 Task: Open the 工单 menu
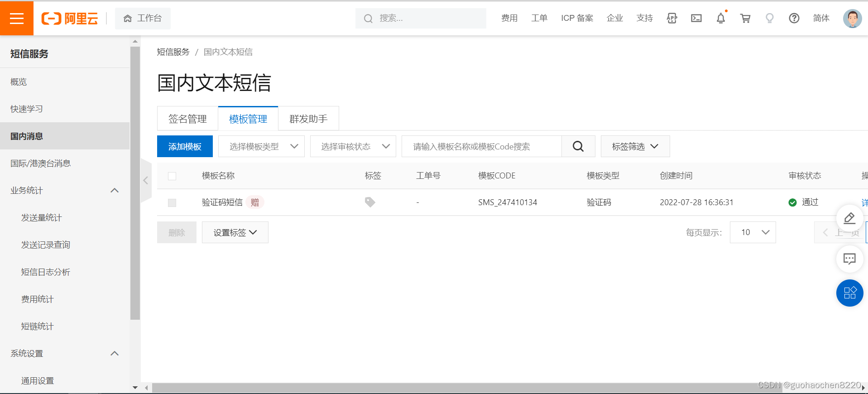pyautogui.click(x=539, y=18)
